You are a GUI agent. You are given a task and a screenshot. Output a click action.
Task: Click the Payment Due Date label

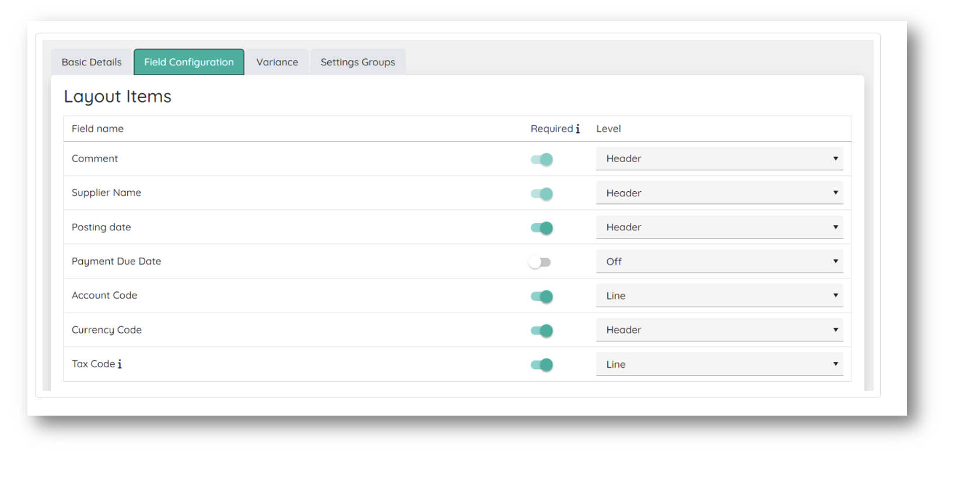[116, 261]
